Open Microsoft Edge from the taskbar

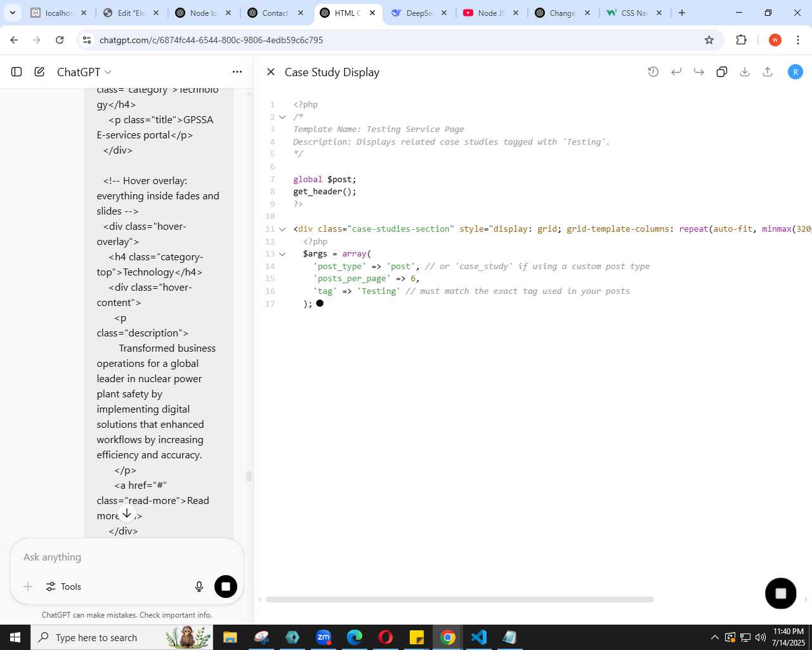click(355, 637)
